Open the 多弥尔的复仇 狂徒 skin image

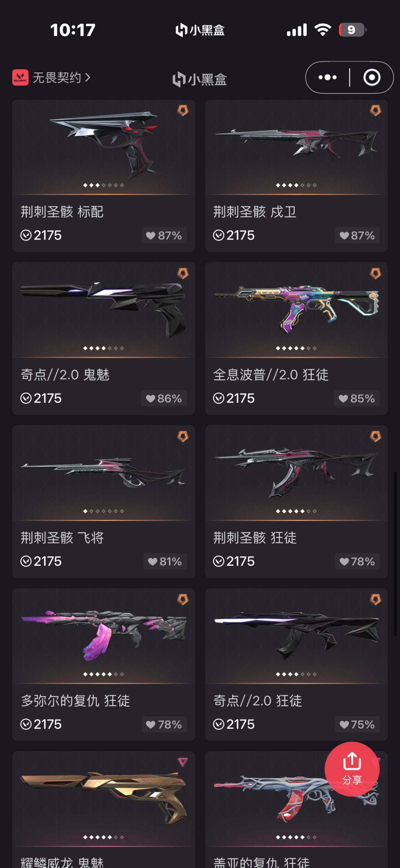104,636
